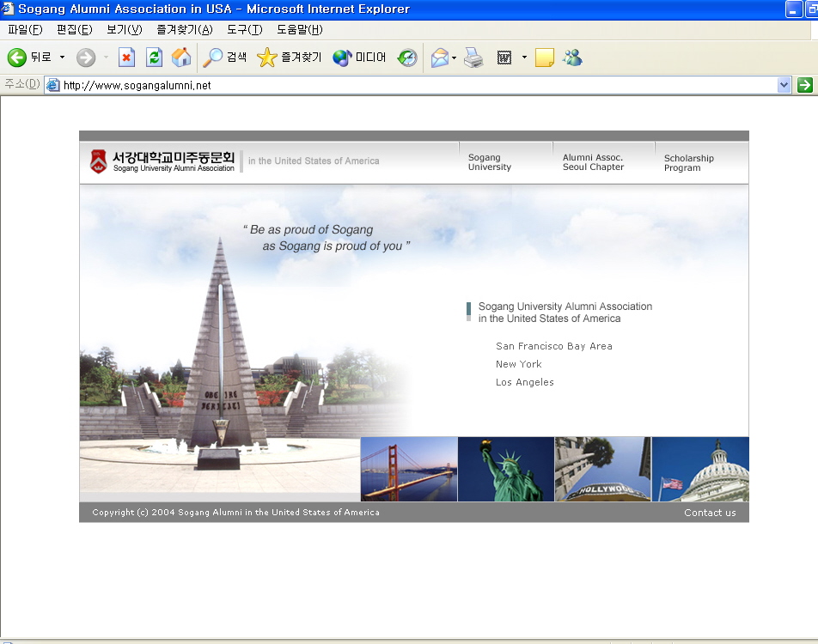The width and height of the screenshot is (818, 644).
Task: Click the Contact us link
Action: (710, 513)
